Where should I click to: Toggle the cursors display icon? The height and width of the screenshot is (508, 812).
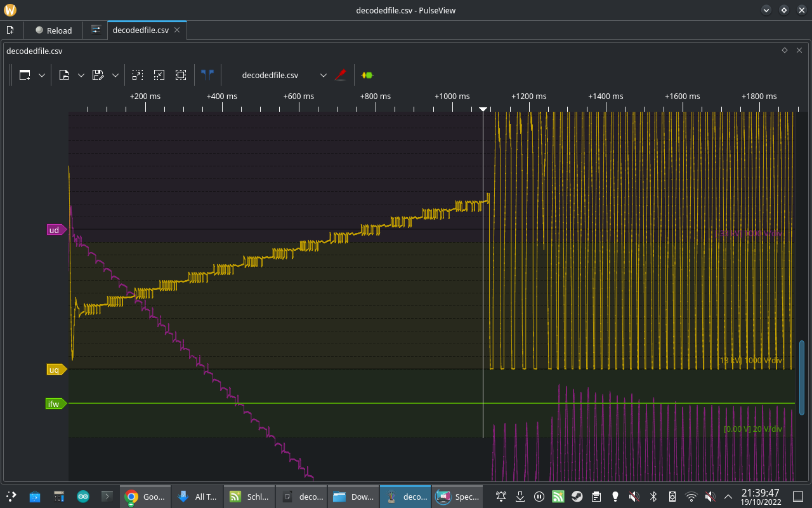207,75
